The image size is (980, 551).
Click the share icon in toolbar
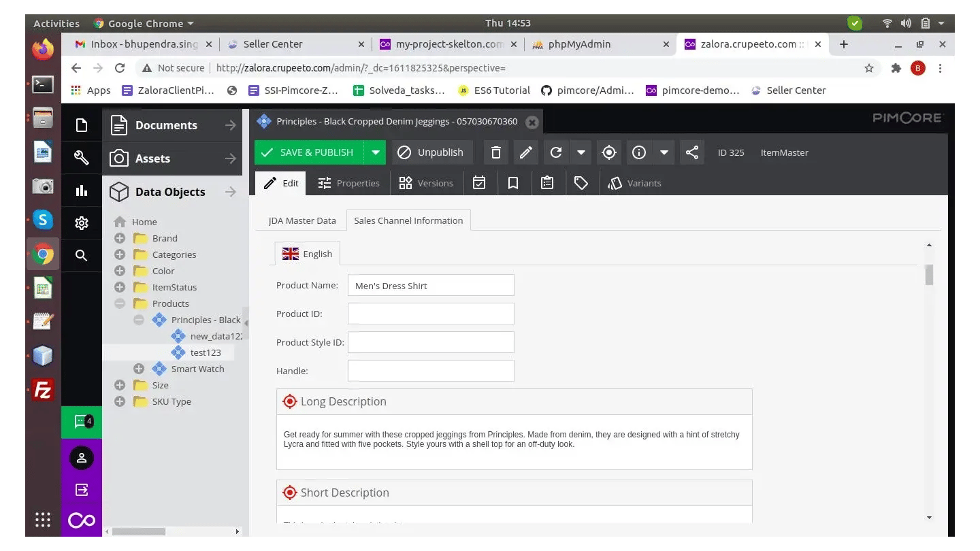pyautogui.click(x=692, y=152)
